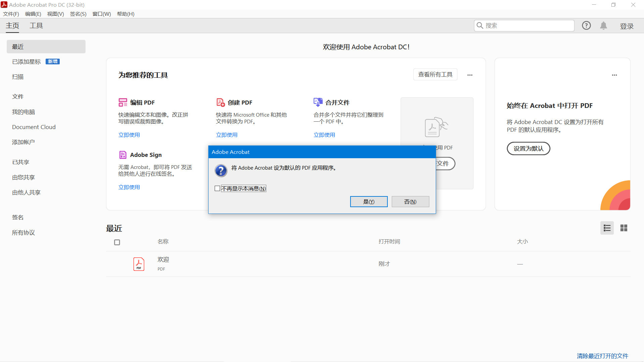This screenshot has height=362, width=644.
Task: Open the 文件(F) menu
Action: (11, 14)
